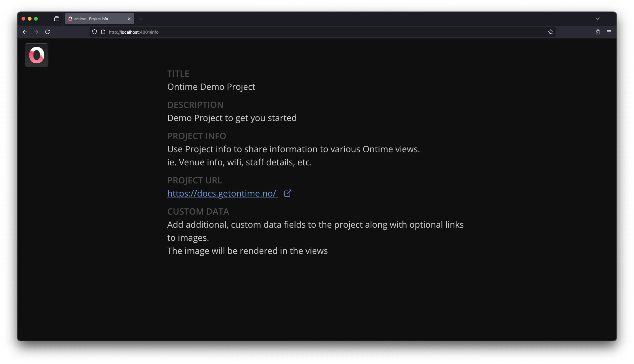Screen dimensions: 634x364
Task: Open the browser extensions panel
Action: click(x=598, y=32)
